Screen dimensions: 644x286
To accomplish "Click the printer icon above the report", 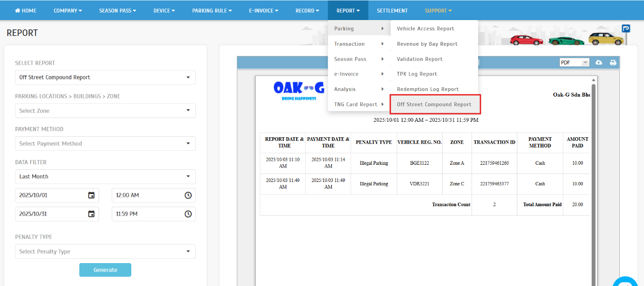I will [x=613, y=63].
